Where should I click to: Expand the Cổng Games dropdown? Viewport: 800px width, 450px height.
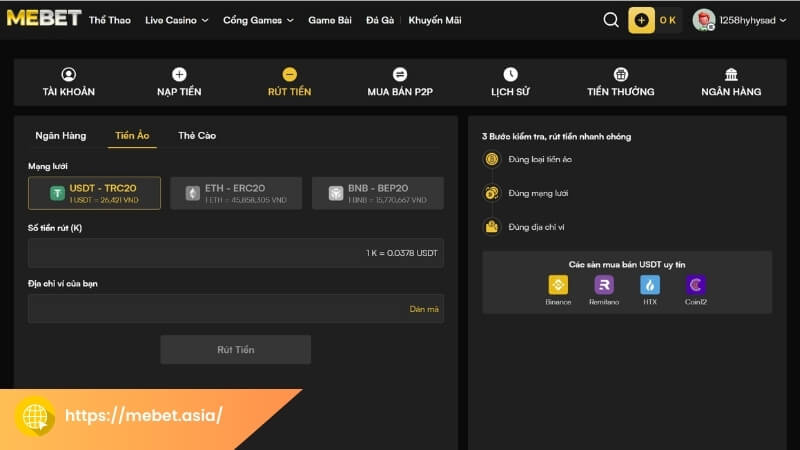[258, 20]
